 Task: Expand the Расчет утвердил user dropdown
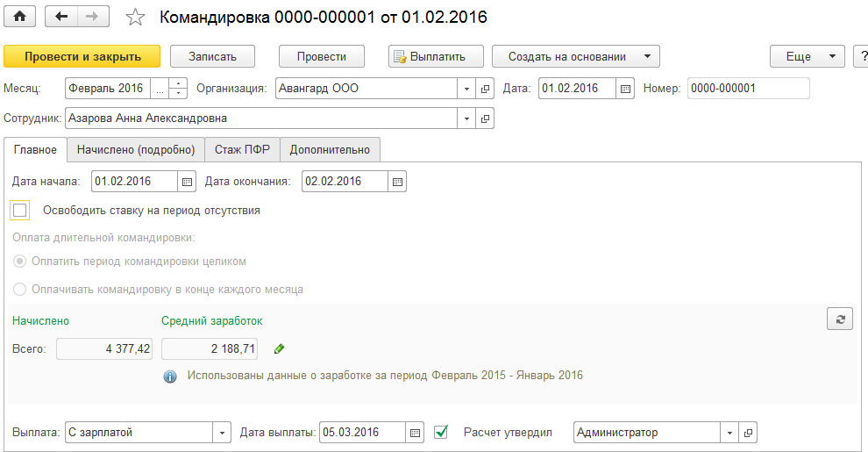[x=729, y=433]
